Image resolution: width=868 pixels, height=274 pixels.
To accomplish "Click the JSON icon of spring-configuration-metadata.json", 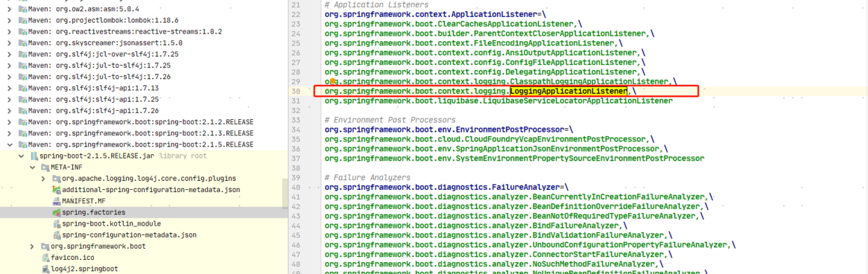I will [56, 235].
